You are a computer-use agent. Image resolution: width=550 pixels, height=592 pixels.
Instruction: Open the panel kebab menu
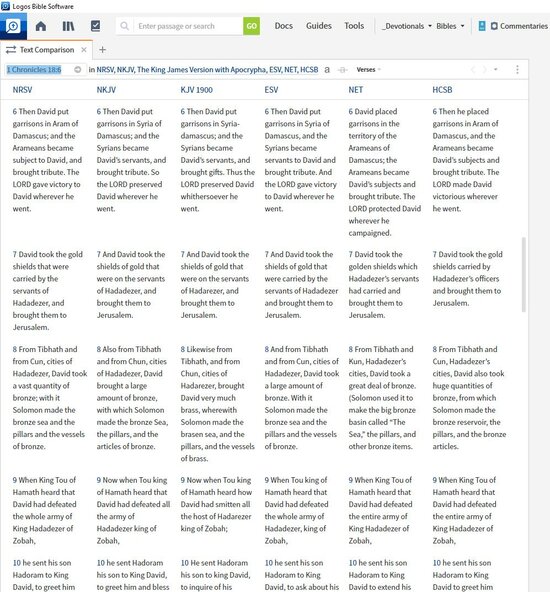tap(517, 69)
